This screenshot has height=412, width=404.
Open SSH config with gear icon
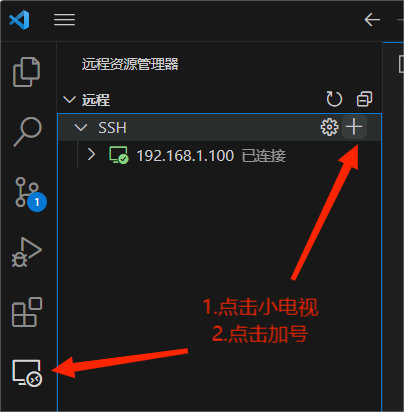329,127
